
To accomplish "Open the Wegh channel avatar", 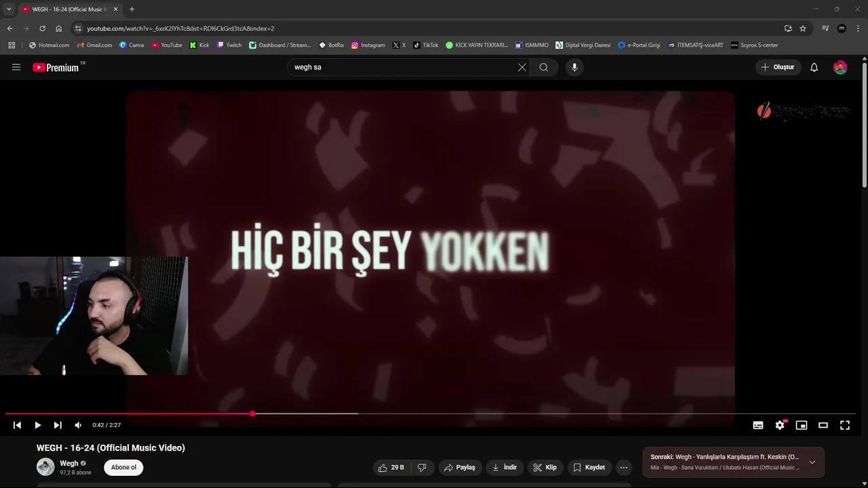I will click(x=45, y=467).
